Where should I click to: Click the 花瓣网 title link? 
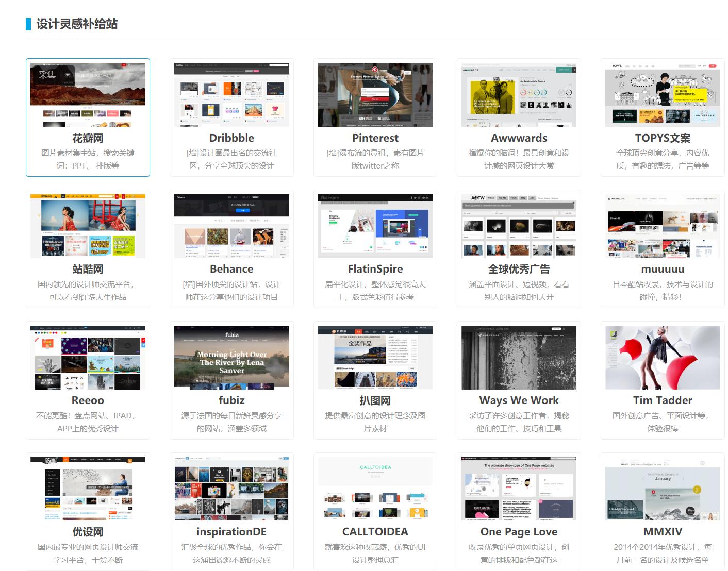pos(88,138)
